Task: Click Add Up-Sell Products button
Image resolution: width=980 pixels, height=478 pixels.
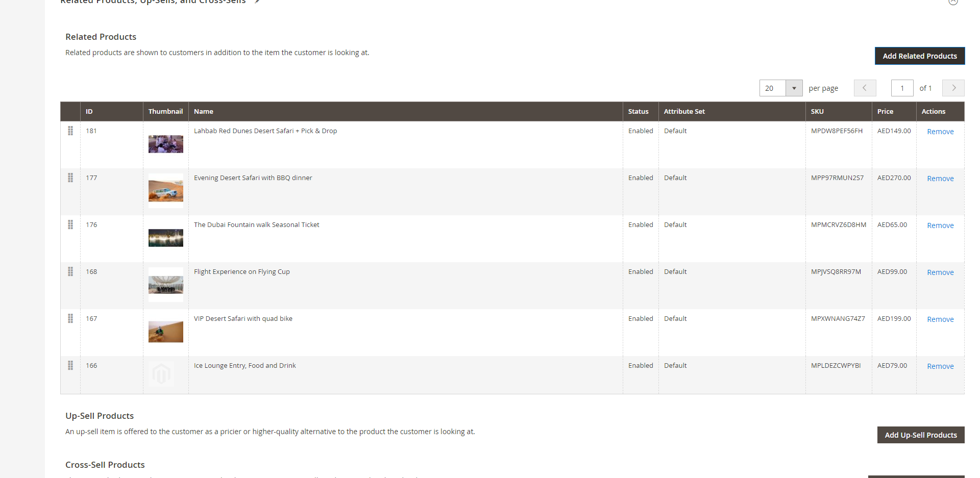Action: [x=921, y=435]
